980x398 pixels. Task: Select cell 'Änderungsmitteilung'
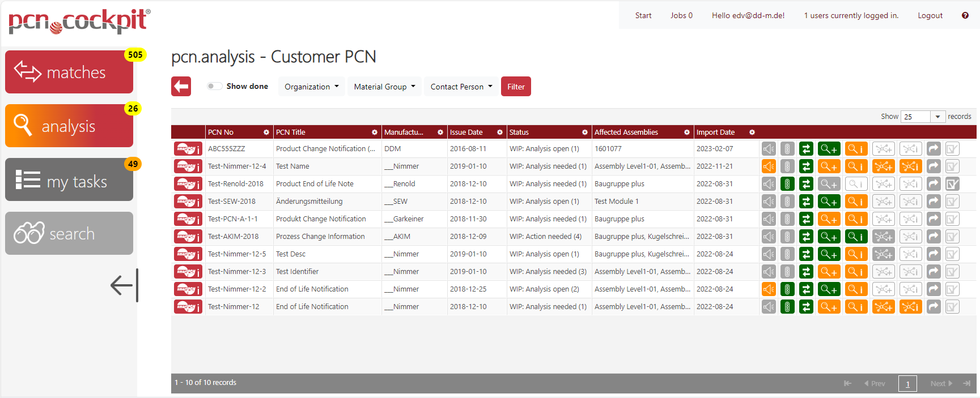click(309, 202)
